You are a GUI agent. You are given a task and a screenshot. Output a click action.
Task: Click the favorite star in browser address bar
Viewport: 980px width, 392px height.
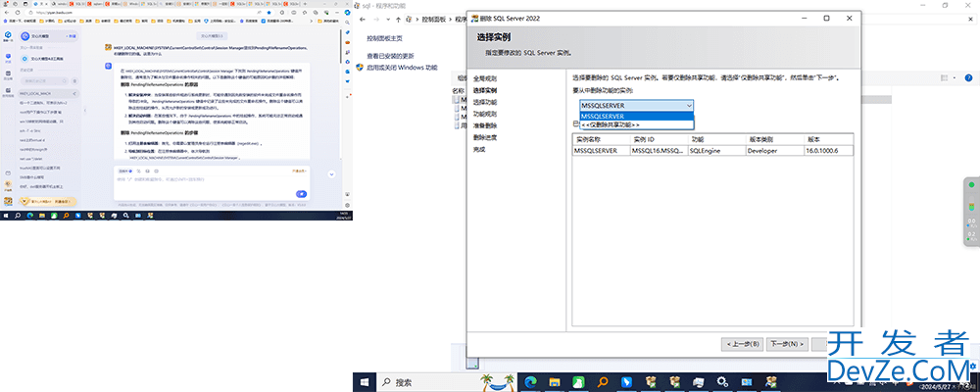click(269, 12)
